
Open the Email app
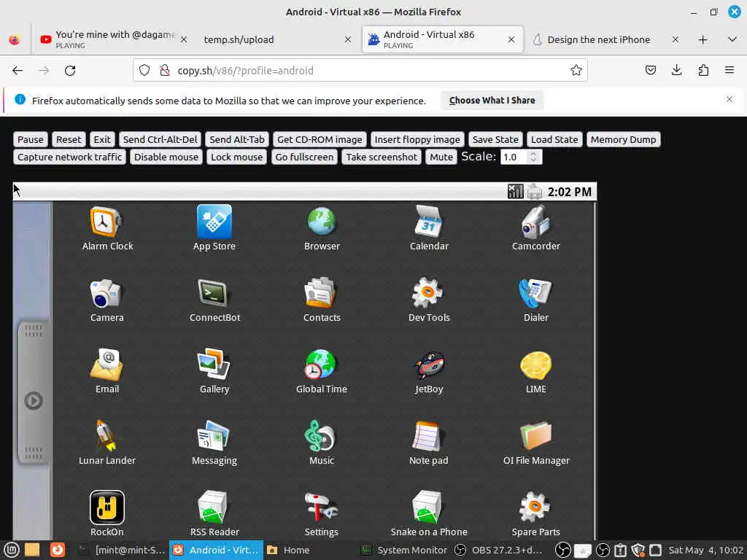click(107, 371)
